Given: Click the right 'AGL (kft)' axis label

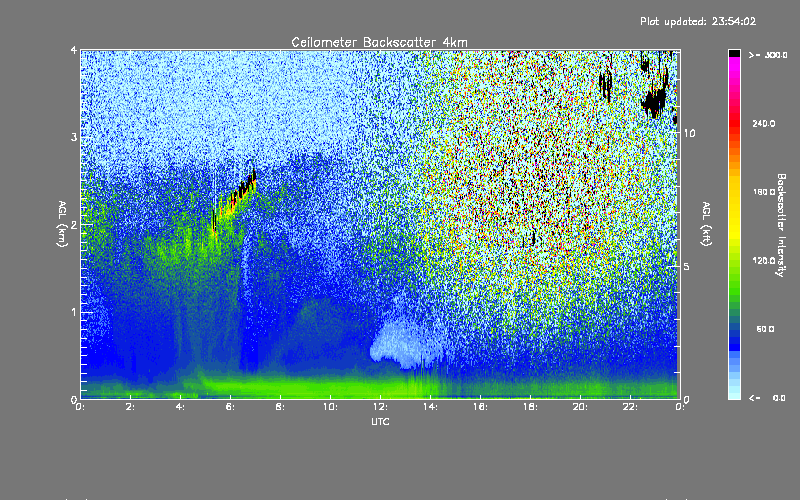Looking at the screenshot, I should pyautogui.click(x=706, y=224).
